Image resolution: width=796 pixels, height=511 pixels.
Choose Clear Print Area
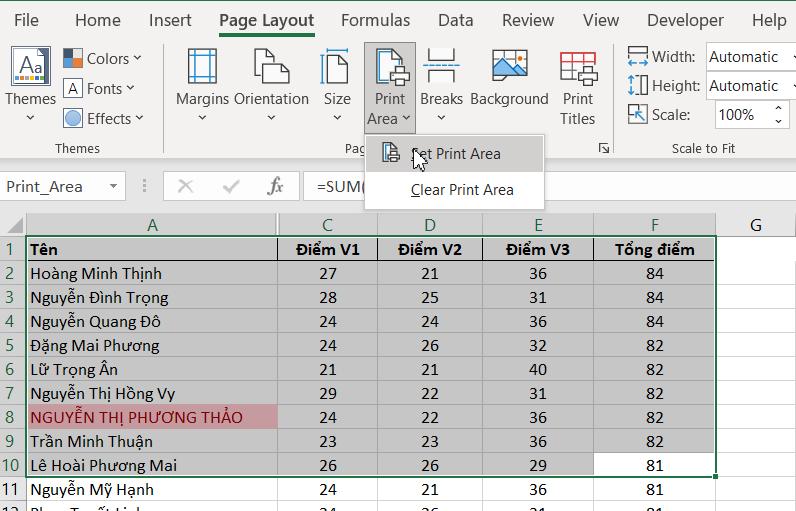point(454,190)
